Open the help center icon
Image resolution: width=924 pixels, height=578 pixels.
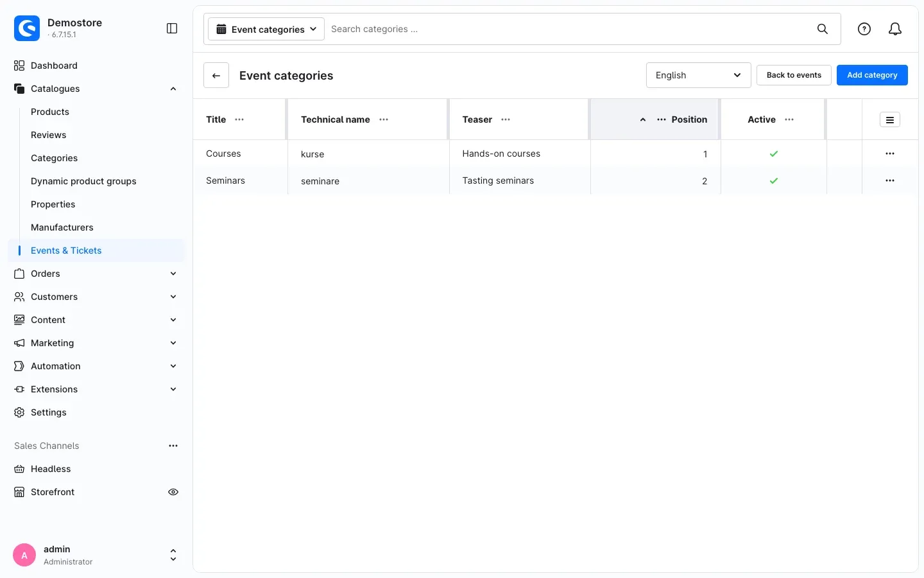tap(864, 29)
